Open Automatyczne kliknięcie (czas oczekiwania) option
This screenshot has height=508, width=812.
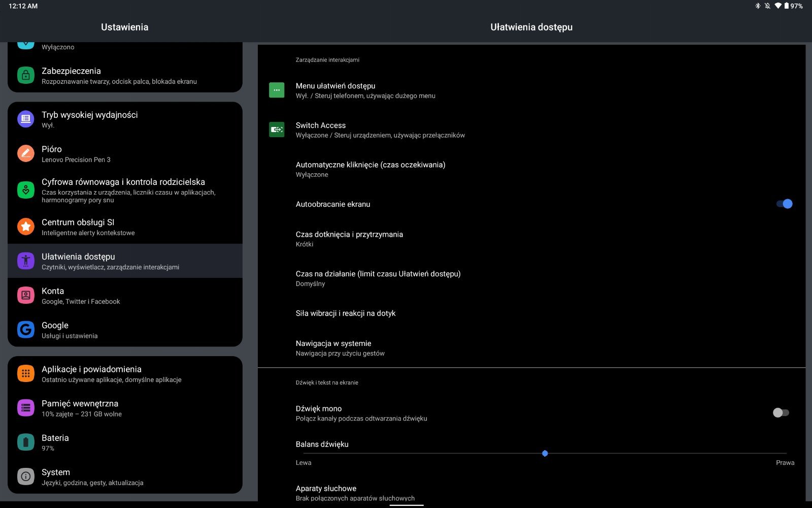click(370, 169)
